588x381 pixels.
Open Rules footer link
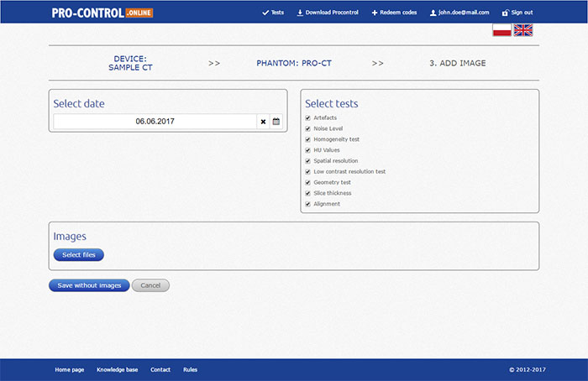190,370
